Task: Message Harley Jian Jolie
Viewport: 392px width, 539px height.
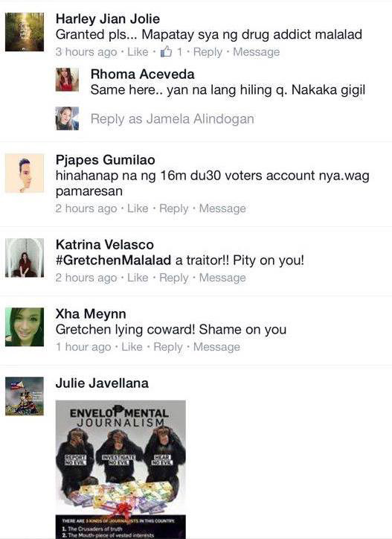Action: pyautogui.click(x=257, y=52)
